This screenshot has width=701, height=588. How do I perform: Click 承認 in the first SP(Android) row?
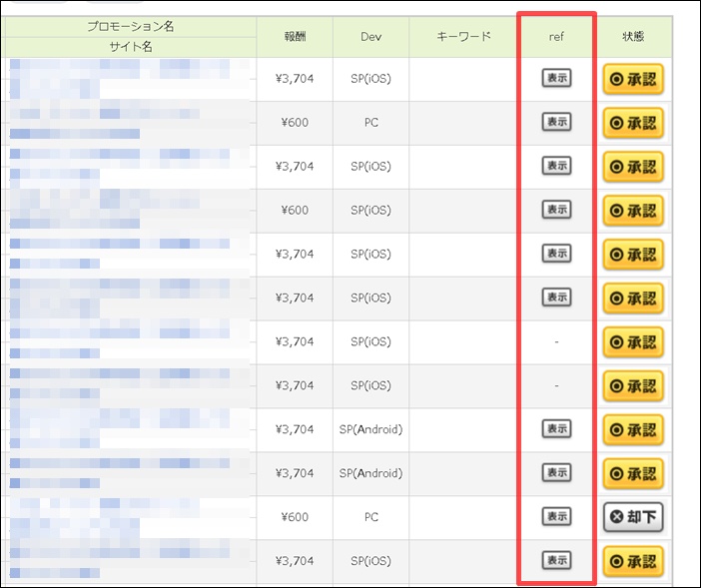point(633,429)
